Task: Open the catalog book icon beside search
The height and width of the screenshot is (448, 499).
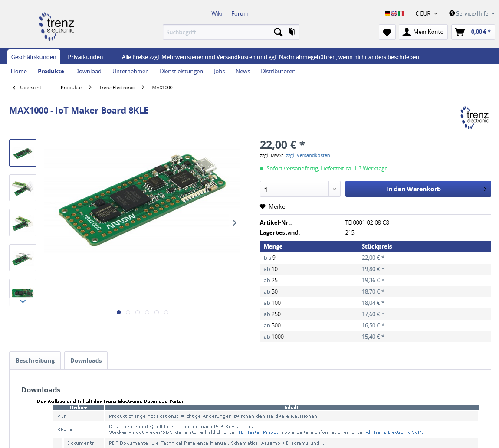Action: pos(292,32)
